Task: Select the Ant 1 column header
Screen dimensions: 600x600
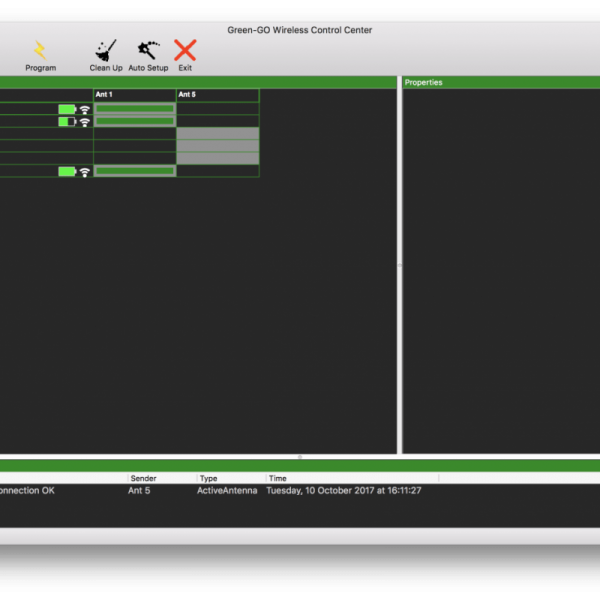Action: (135, 95)
